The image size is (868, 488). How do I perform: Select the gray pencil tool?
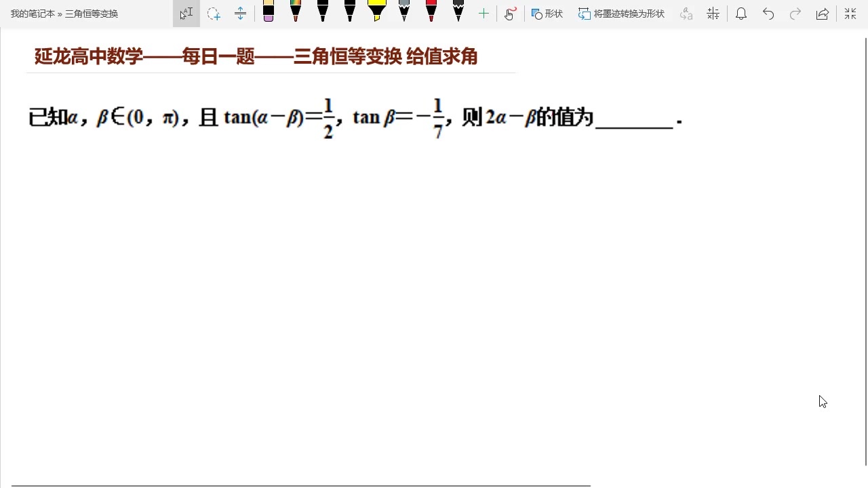(x=404, y=11)
